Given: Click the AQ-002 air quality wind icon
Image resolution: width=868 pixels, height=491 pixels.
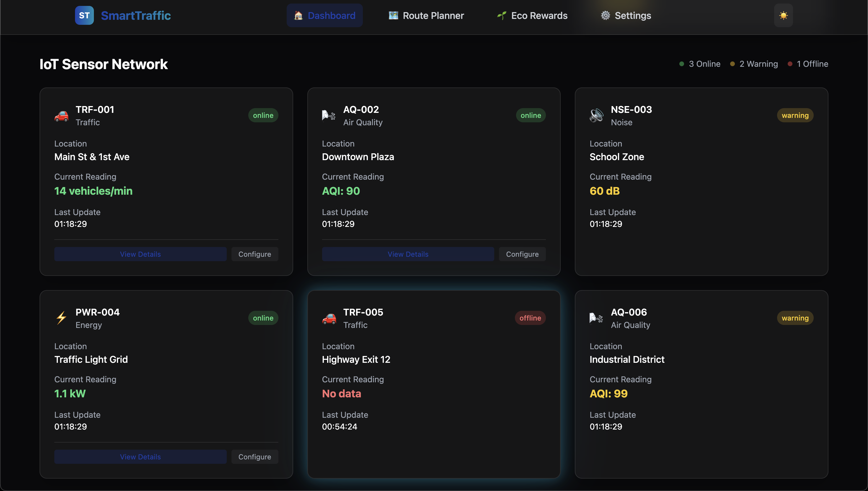Looking at the screenshot, I should [x=329, y=116].
